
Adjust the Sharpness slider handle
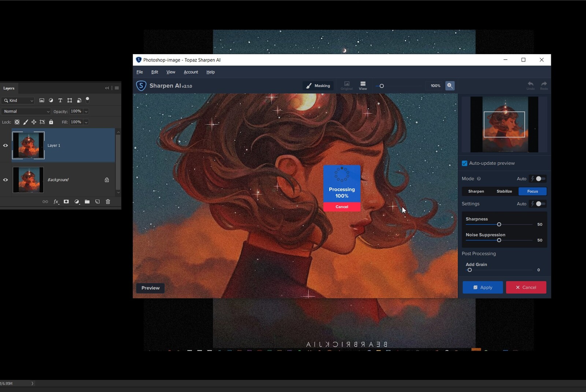tap(499, 224)
